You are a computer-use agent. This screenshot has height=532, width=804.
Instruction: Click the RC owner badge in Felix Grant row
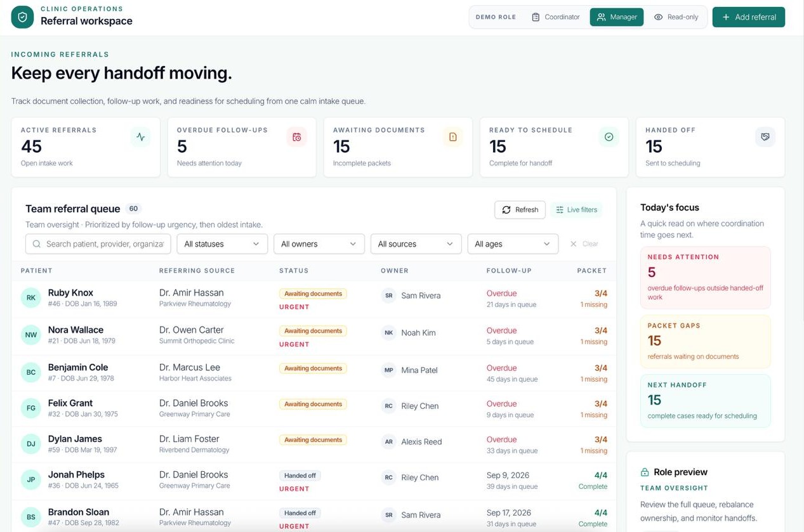click(x=388, y=406)
